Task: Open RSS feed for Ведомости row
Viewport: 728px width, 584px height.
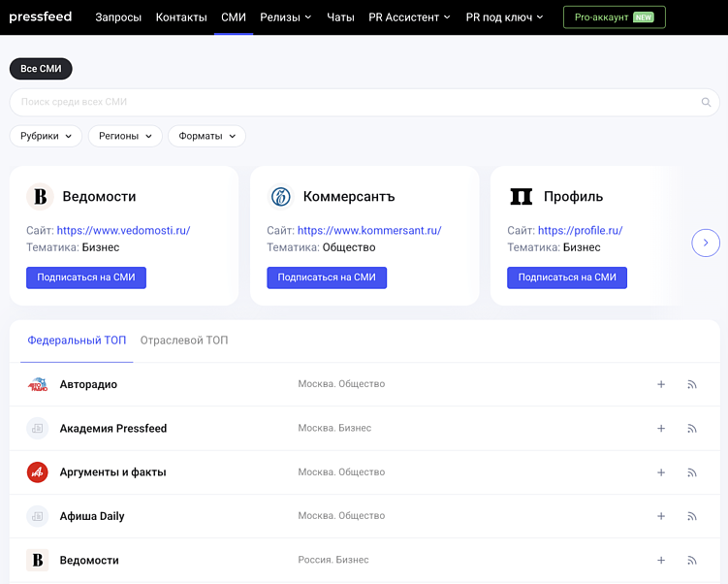Action: click(692, 561)
